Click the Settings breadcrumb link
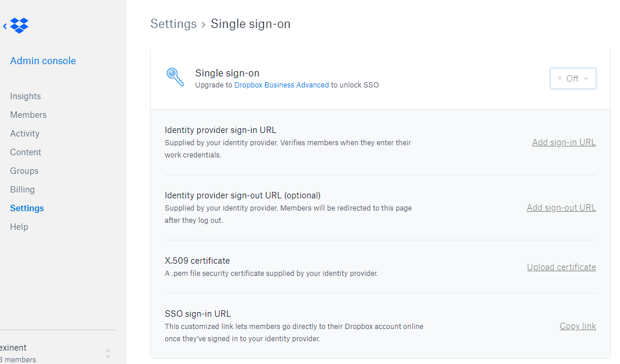Image resolution: width=620 pixels, height=364 pixels. click(x=173, y=24)
